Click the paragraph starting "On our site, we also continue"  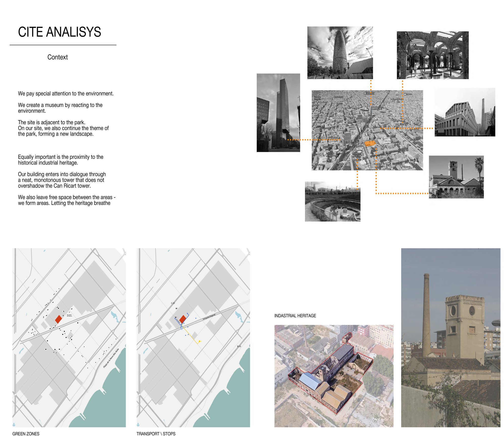63,131
